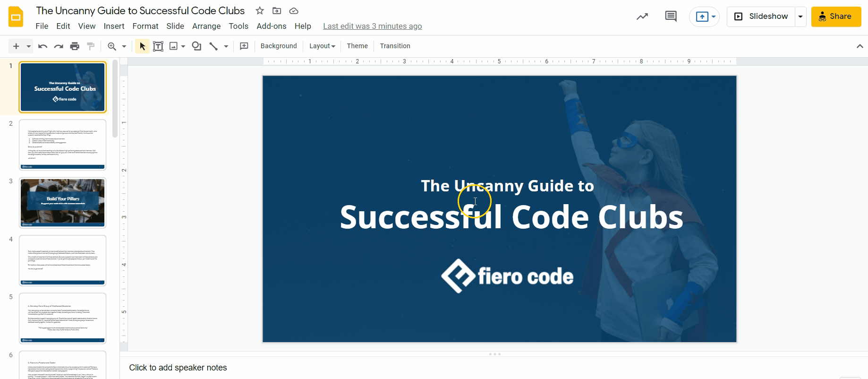Open the Help menu
The height and width of the screenshot is (379, 868).
coord(303,26)
